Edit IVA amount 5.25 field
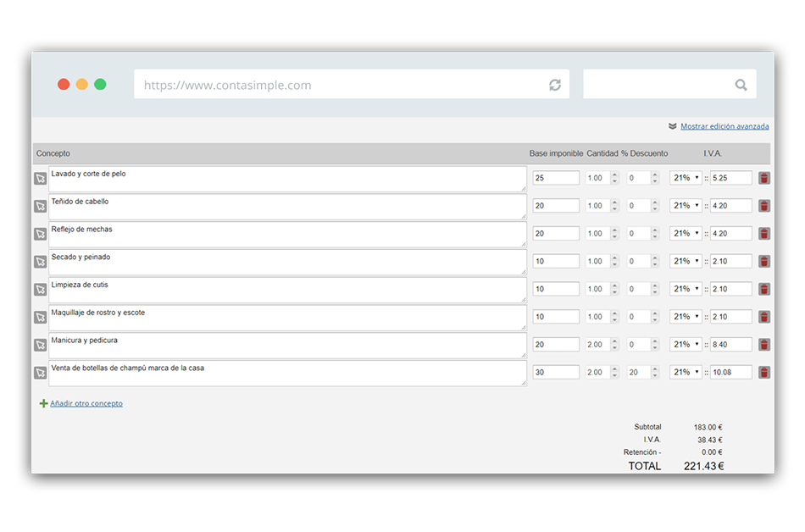The width and height of the screenshot is (805, 532). [x=731, y=178]
